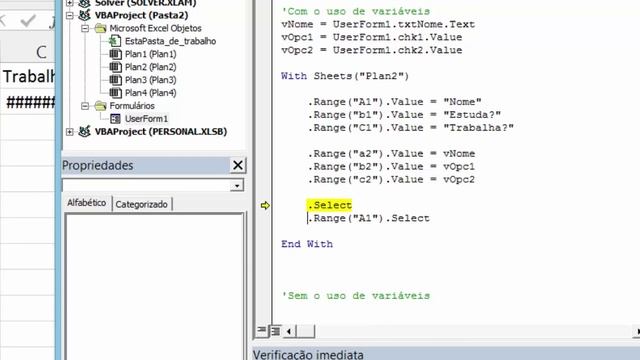Click the Solver project icon
Image resolution: width=640 pixels, height=360 pixels.
[84, 3]
